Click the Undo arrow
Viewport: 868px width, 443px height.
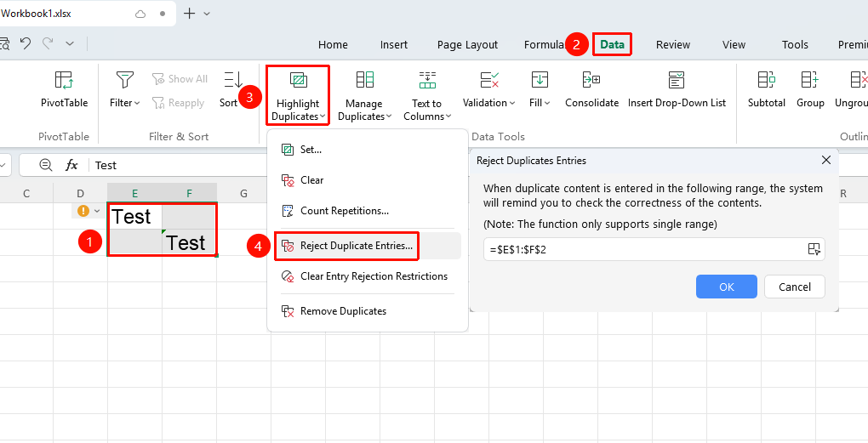[26, 43]
